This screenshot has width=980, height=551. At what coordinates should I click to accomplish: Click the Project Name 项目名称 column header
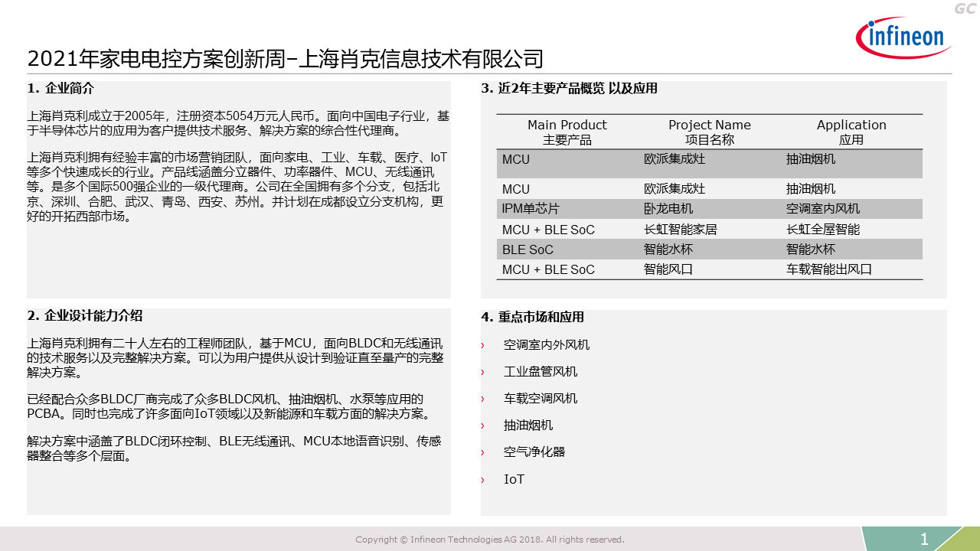click(x=710, y=132)
